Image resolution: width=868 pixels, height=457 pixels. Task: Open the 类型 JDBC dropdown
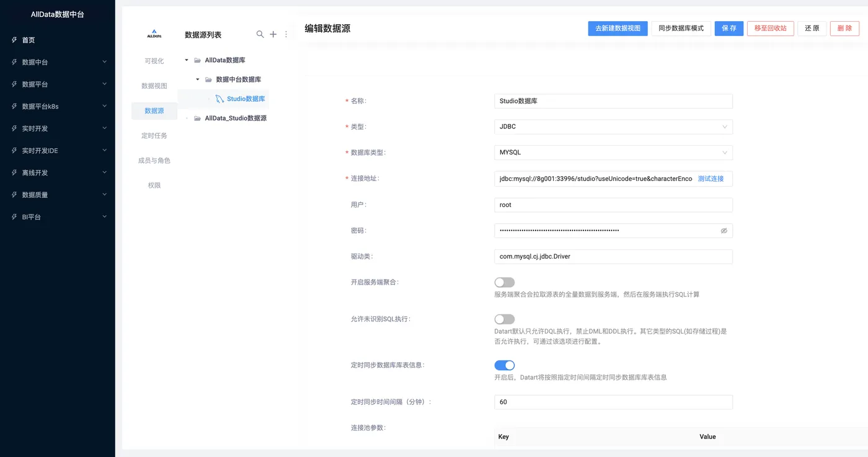pos(613,126)
